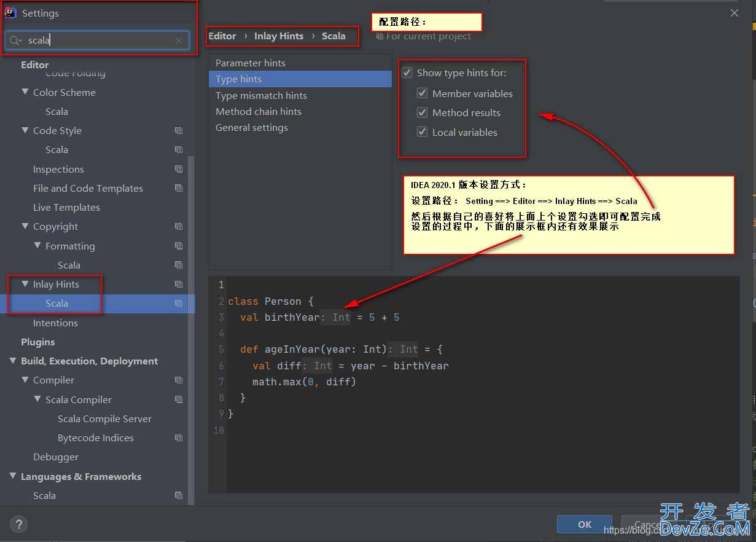Click the settings tree vertical scrollbar
This screenshot has height=542, width=756.
click(191, 330)
